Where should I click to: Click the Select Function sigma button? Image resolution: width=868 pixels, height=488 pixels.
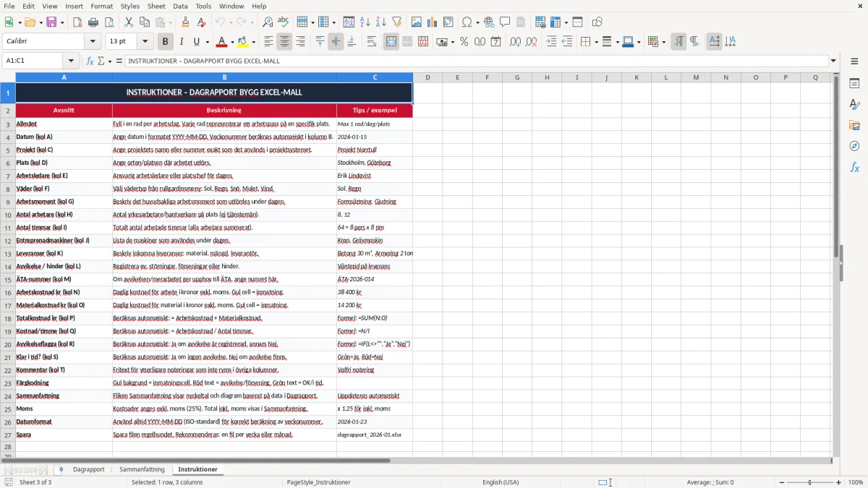(x=101, y=61)
